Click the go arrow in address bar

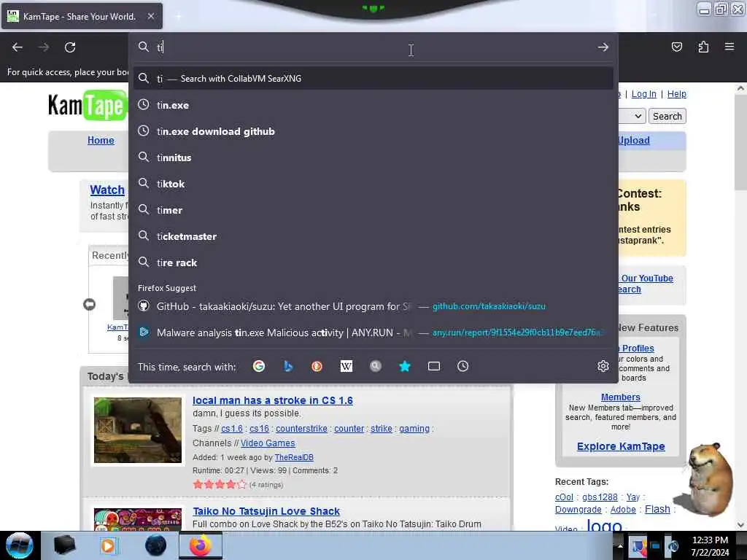click(x=603, y=47)
